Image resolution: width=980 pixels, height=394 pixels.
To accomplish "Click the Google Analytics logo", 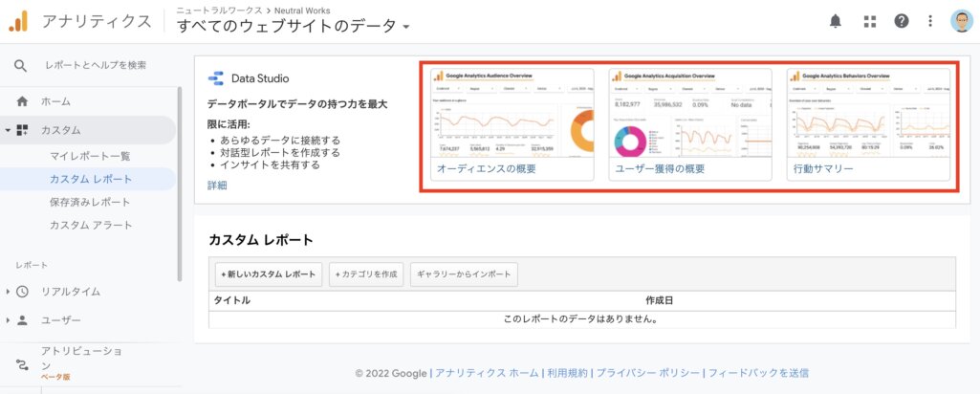I will [18, 21].
